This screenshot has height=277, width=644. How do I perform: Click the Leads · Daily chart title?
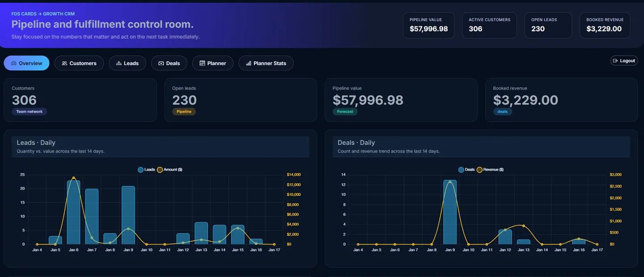tap(36, 143)
